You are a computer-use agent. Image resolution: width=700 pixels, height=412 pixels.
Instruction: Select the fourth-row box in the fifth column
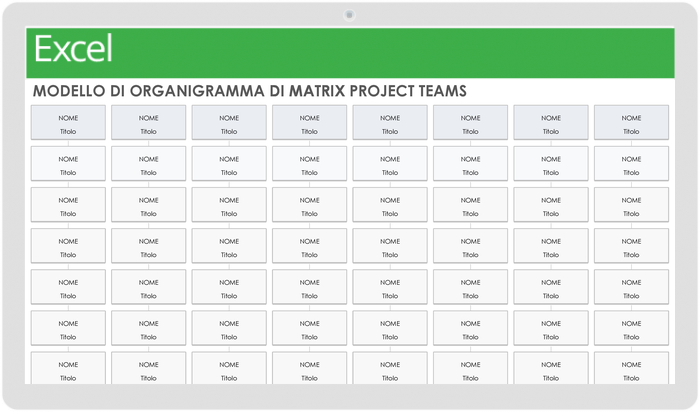390,246
